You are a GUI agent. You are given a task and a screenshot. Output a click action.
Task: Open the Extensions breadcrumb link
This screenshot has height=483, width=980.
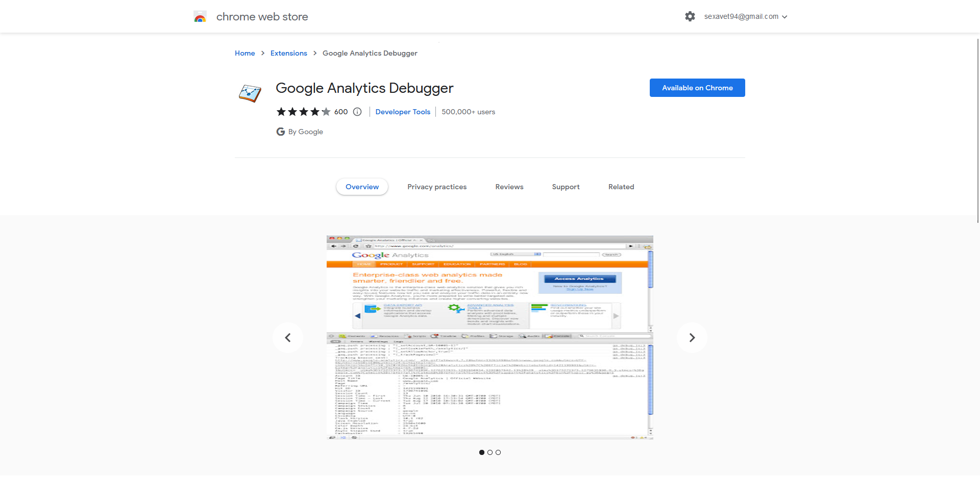(x=289, y=53)
